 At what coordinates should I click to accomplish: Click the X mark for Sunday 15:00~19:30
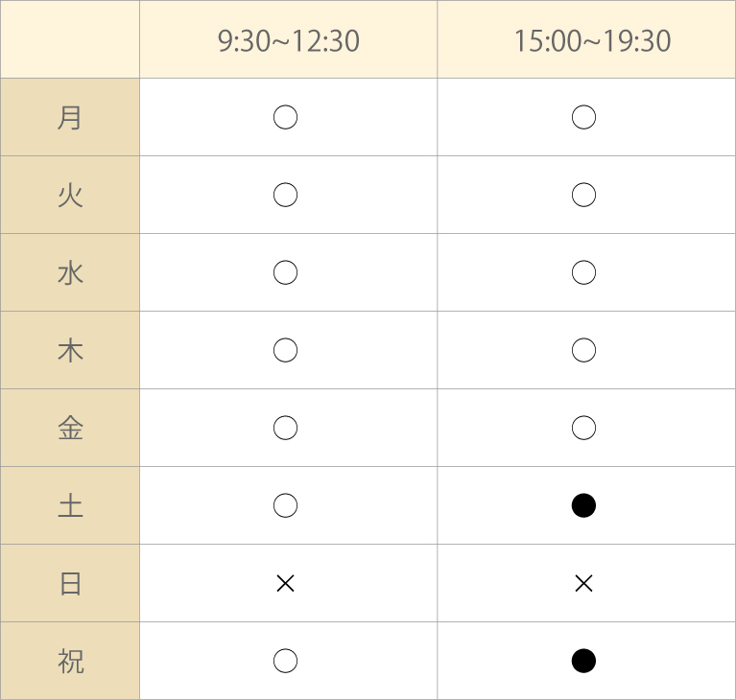click(x=584, y=584)
